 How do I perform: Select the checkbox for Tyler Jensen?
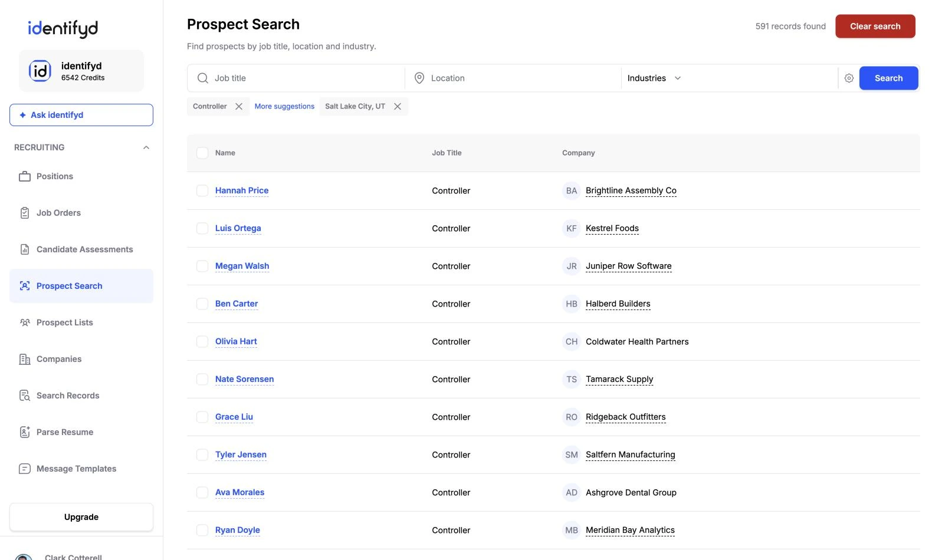pos(202,454)
